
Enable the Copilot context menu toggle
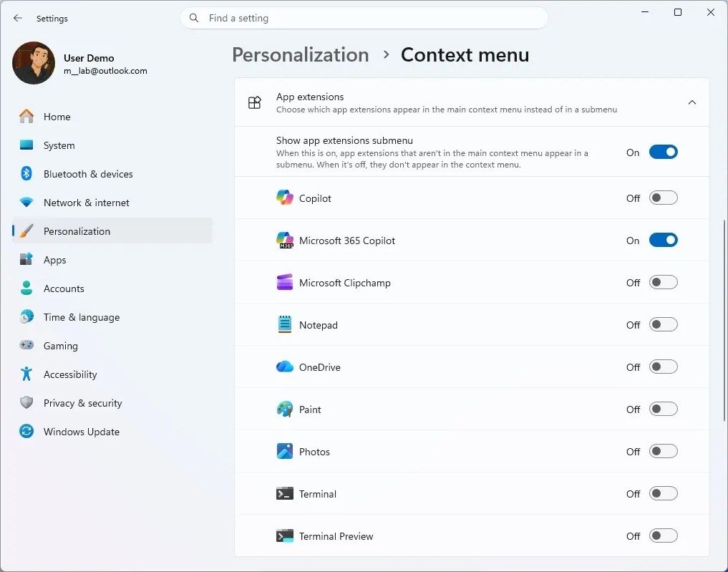[x=663, y=198]
